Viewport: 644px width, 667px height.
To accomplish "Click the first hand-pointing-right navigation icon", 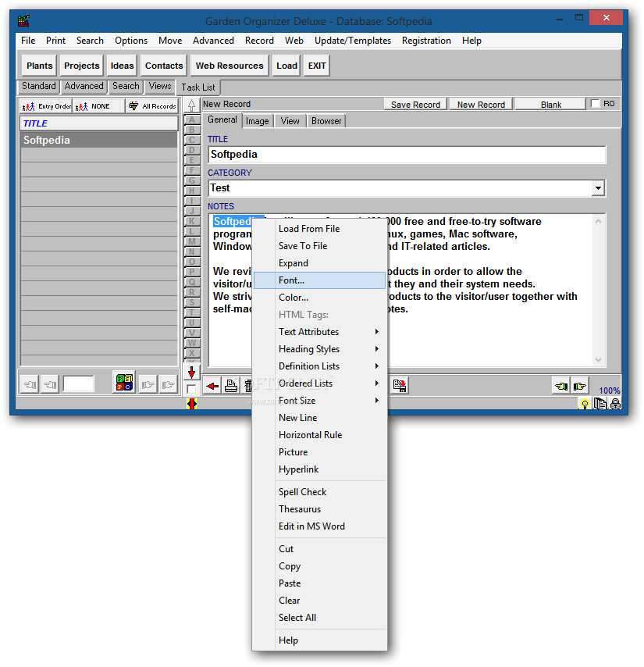I will pos(148,385).
